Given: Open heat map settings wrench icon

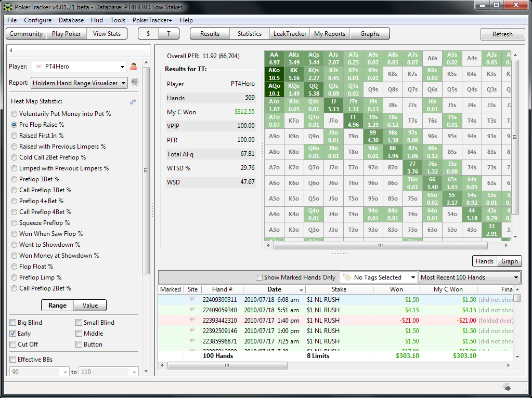Looking at the screenshot, I should (133, 102).
